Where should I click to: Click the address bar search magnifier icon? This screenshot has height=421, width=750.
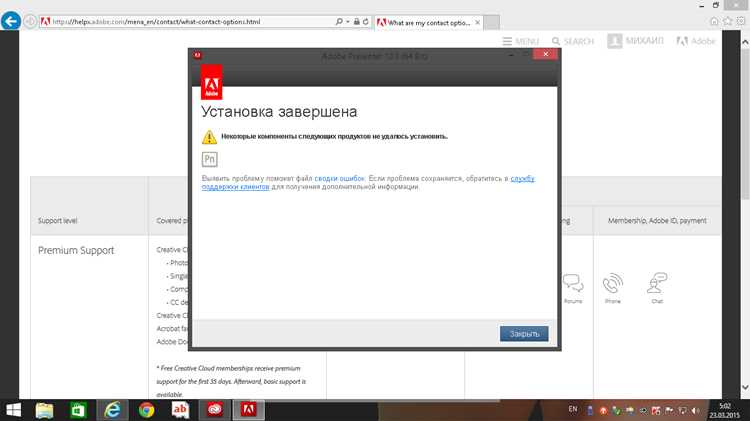click(339, 22)
